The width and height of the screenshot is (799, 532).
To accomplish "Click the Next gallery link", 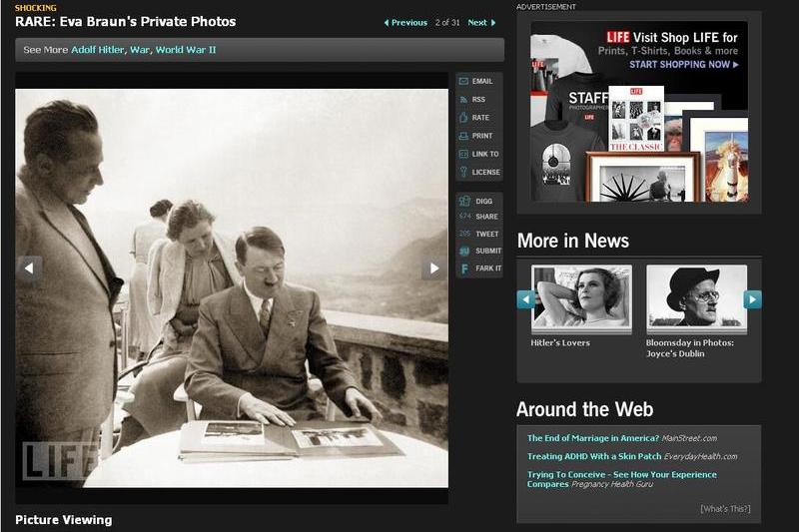I will pos(481,22).
